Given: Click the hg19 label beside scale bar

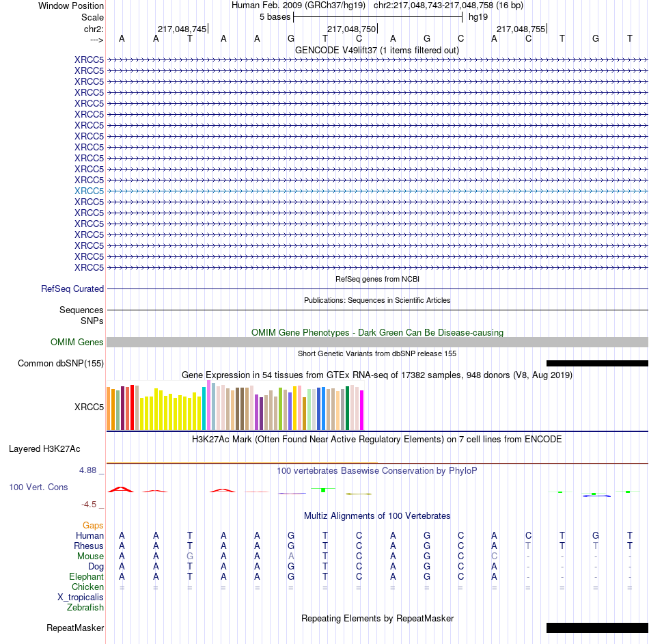Looking at the screenshot, I should click(478, 17).
